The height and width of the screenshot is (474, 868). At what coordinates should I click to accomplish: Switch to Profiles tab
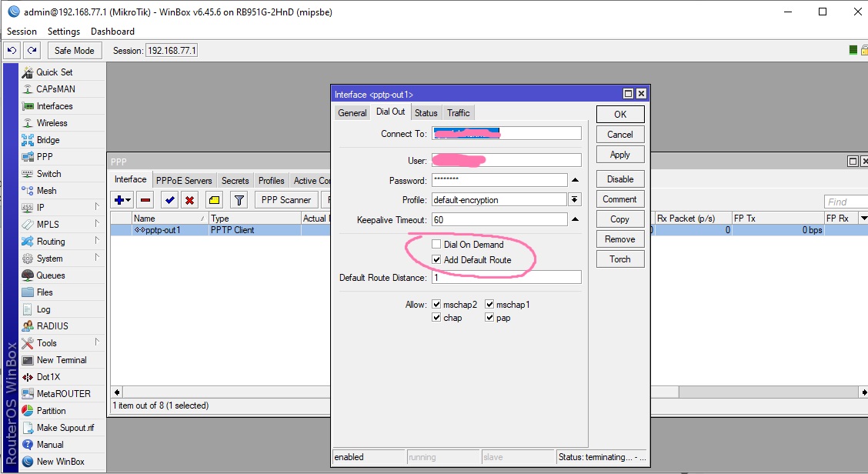point(271,181)
